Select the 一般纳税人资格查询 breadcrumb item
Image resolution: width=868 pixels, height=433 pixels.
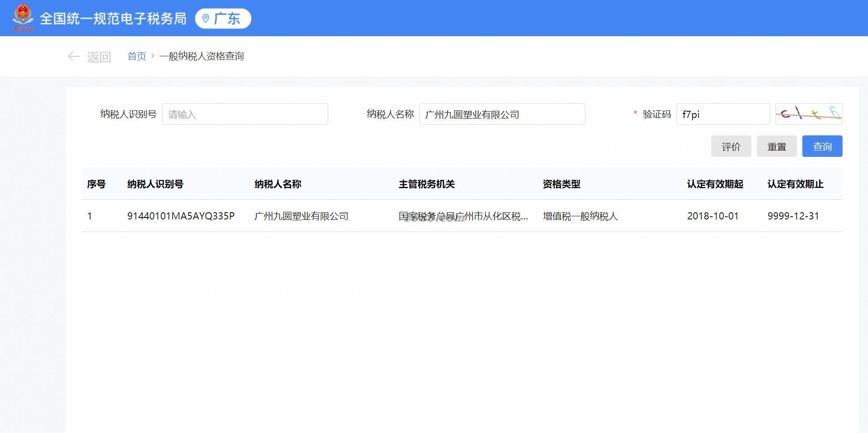coord(201,56)
